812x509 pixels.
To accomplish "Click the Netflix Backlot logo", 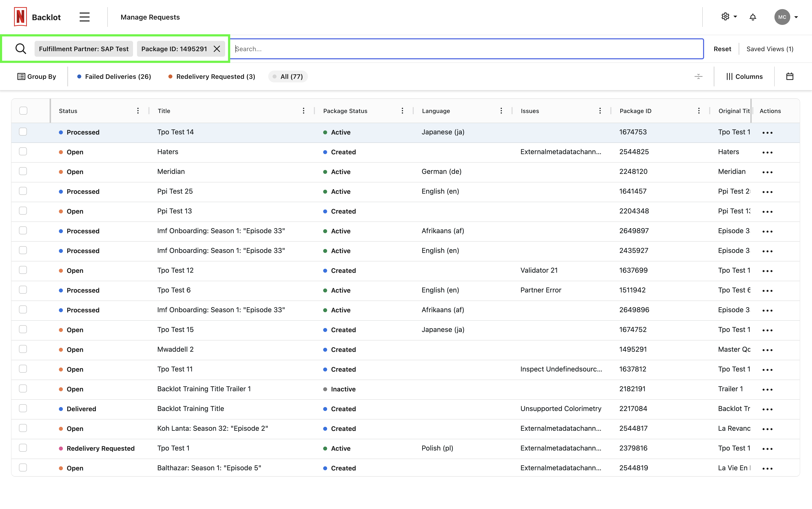I will point(21,17).
